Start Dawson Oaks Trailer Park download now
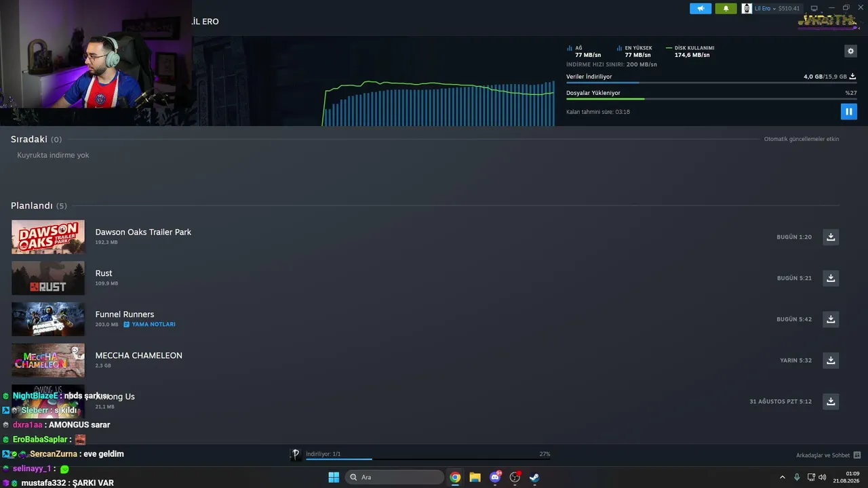The height and width of the screenshot is (488, 868). click(831, 237)
